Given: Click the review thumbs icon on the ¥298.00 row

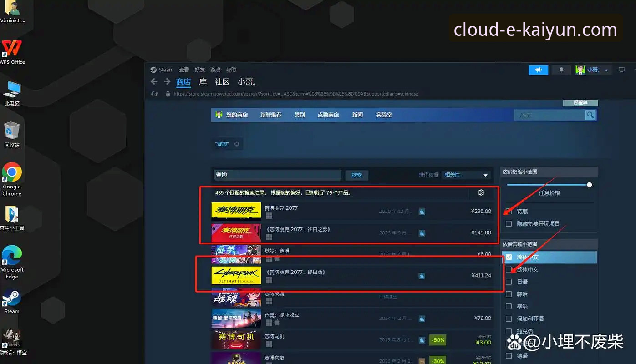Looking at the screenshot, I should tap(422, 212).
